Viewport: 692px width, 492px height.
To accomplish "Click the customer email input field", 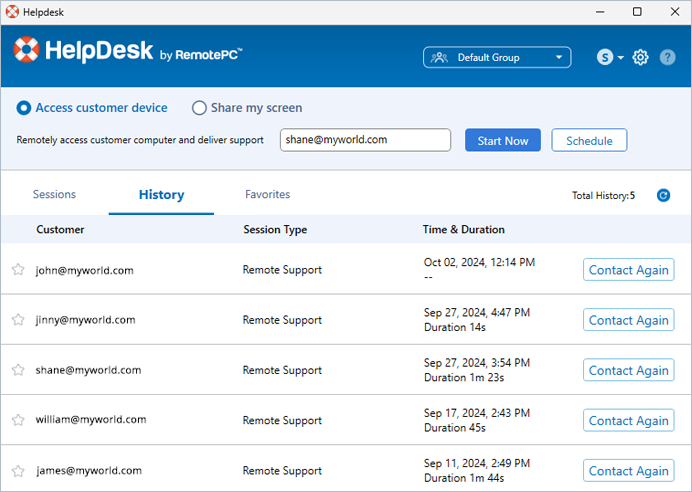I will pos(365,140).
